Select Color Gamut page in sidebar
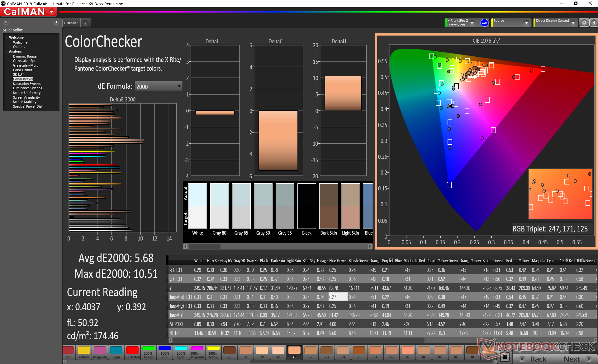Image resolution: width=598 pixels, height=364 pixels. click(22, 70)
